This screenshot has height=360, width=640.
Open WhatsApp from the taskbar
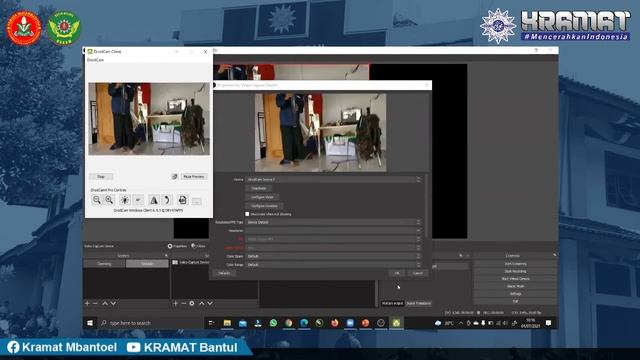273,323
